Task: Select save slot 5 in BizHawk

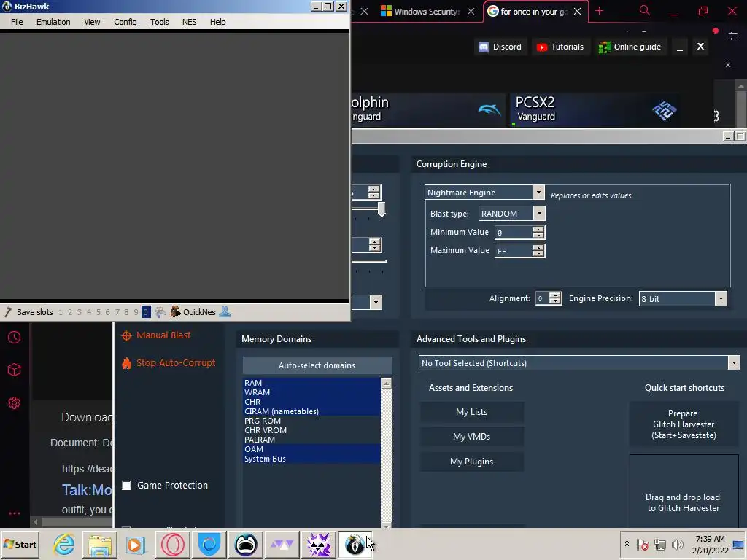Action: (x=98, y=312)
